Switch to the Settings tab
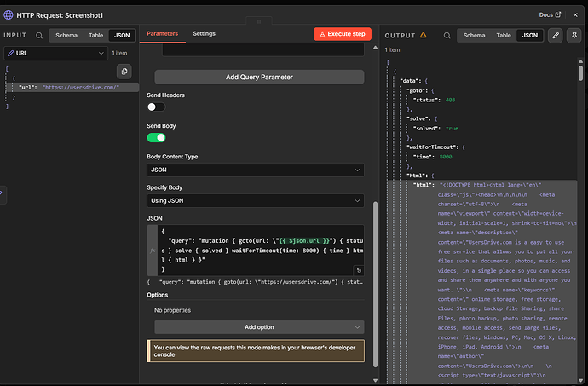 click(204, 33)
